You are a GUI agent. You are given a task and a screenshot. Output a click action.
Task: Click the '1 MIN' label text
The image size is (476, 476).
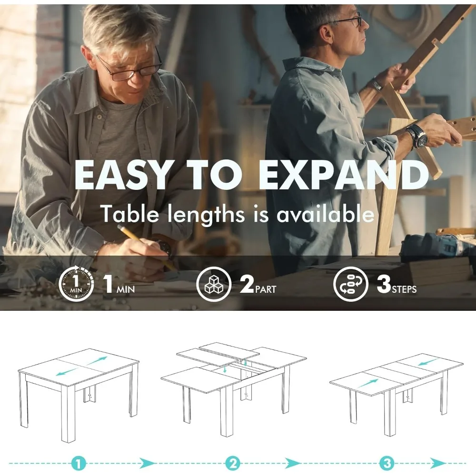pyautogui.click(x=119, y=284)
